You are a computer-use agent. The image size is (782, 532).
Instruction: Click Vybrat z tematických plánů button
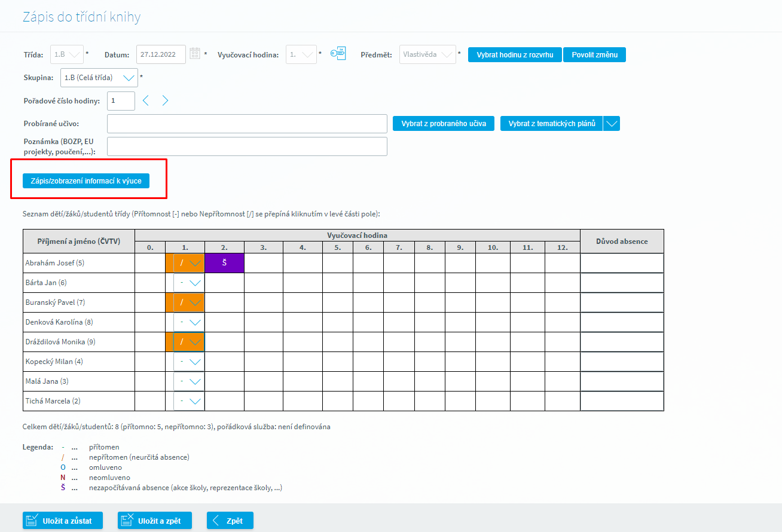coord(552,124)
